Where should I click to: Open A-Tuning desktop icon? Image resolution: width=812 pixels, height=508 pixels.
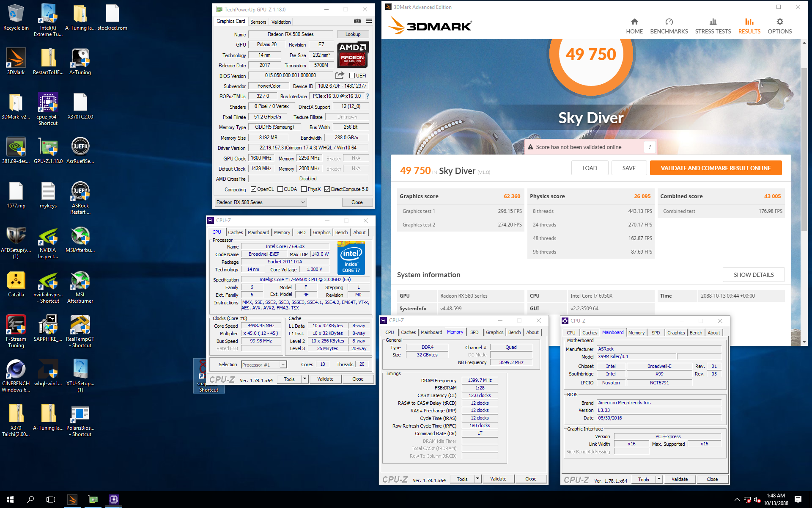pyautogui.click(x=80, y=61)
